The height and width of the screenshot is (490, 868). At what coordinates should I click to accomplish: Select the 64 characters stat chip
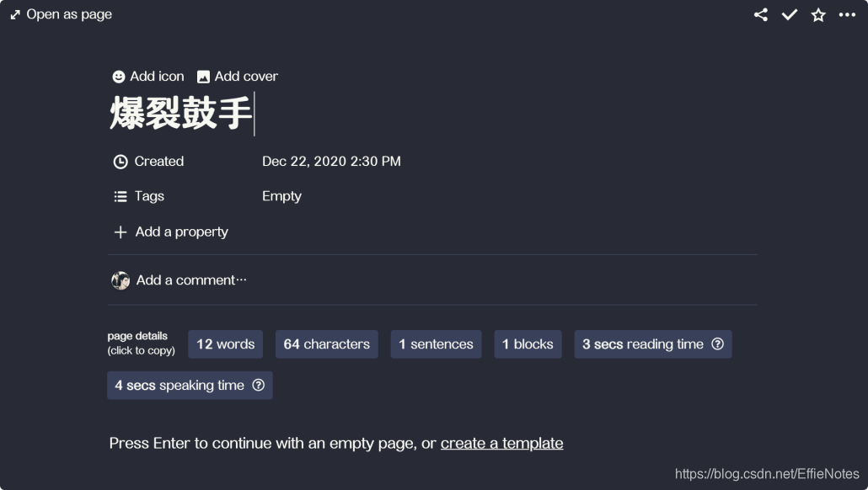coord(326,344)
